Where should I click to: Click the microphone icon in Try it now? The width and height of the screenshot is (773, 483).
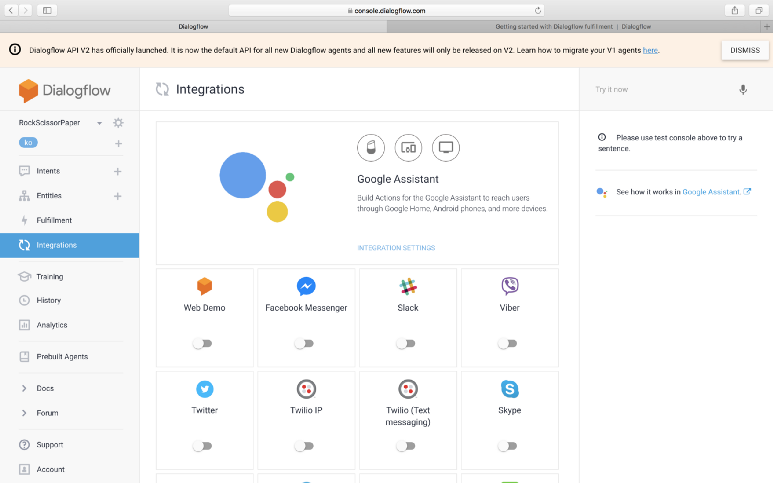pos(743,89)
